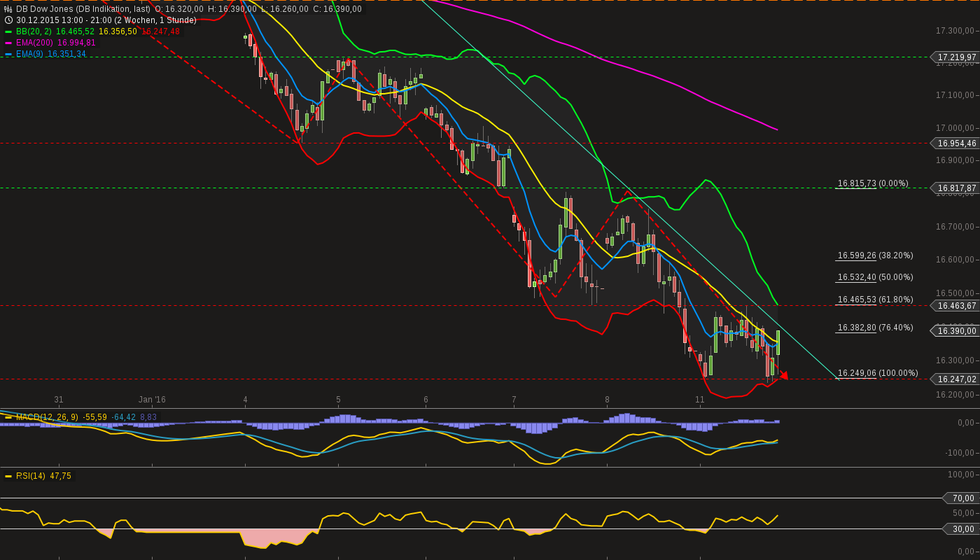Image resolution: width=980 pixels, height=560 pixels.
Task: Click the Bollinger middle band value 16.356,50
Action: pos(118,31)
